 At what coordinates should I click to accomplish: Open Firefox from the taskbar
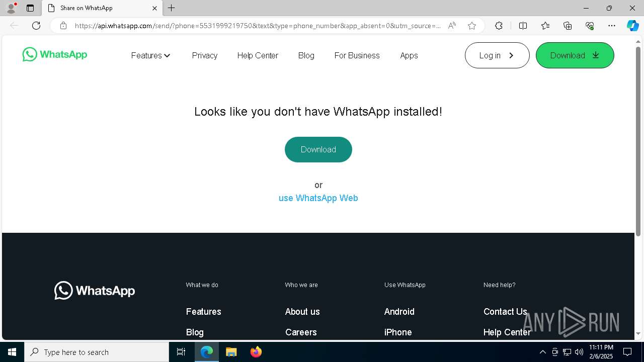coord(256,352)
